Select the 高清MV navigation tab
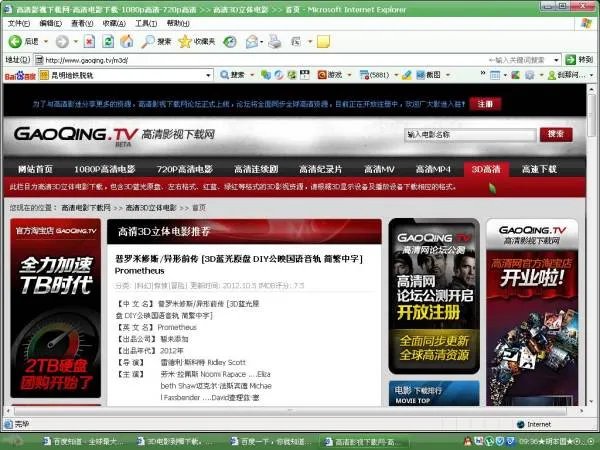This screenshot has height=450, width=600. coord(379,169)
